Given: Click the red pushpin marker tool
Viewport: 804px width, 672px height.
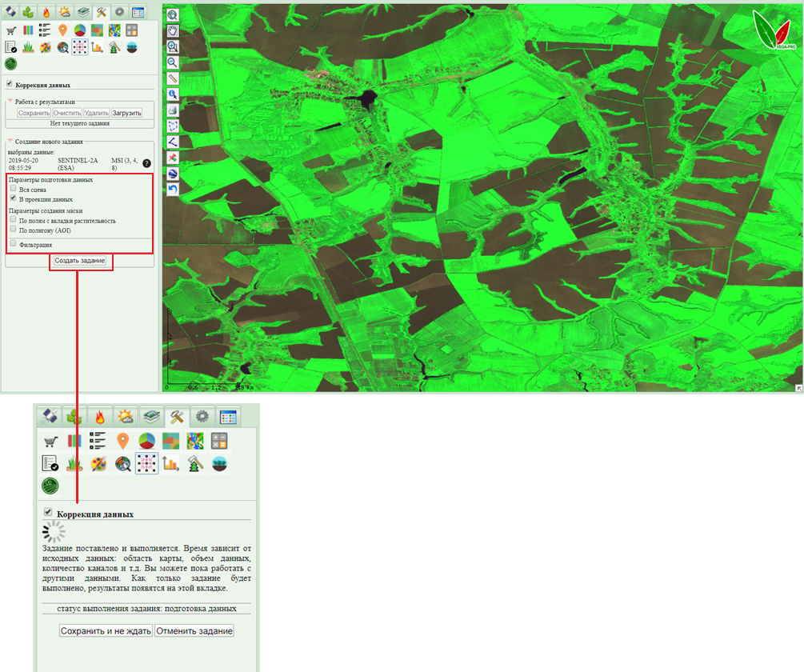Looking at the screenshot, I should click(172, 158).
